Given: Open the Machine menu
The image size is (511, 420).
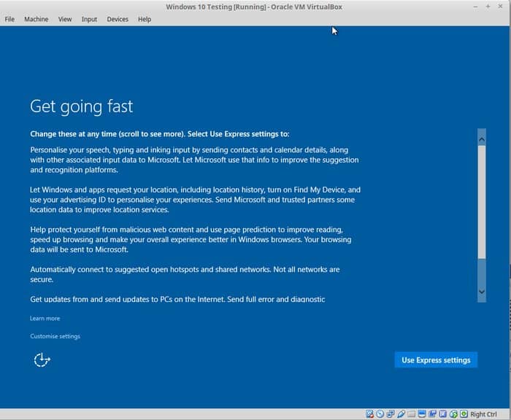Looking at the screenshot, I should [36, 19].
